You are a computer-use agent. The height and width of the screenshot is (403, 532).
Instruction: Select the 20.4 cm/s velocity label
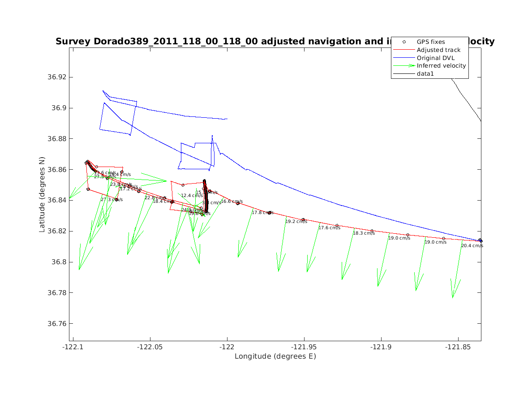click(472, 245)
